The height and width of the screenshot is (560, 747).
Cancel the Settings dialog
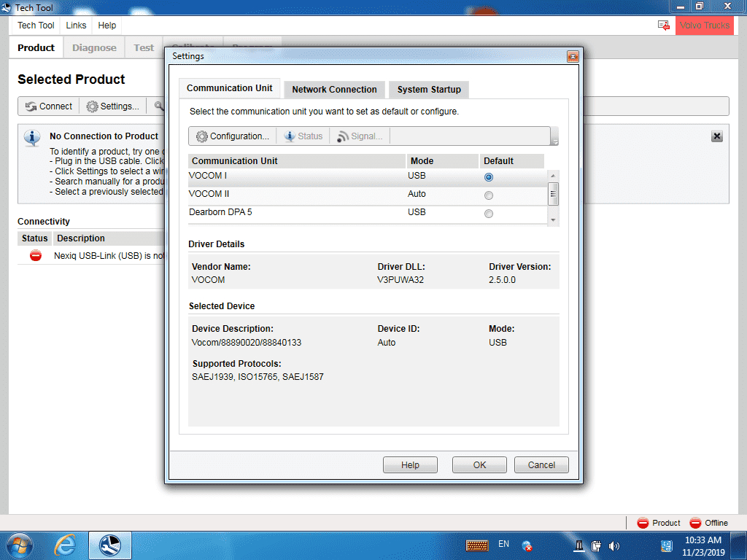click(x=541, y=464)
